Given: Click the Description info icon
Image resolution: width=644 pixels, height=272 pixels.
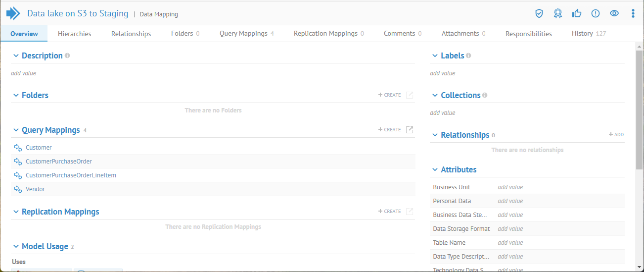Looking at the screenshot, I should click(x=67, y=55).
